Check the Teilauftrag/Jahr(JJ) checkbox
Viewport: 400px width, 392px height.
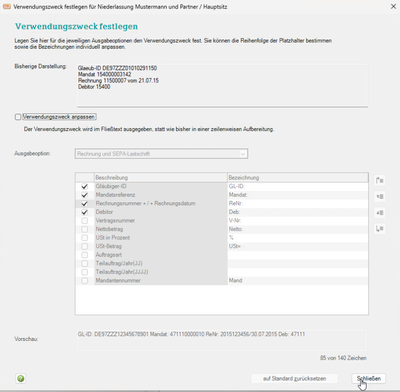coord(85,263)
